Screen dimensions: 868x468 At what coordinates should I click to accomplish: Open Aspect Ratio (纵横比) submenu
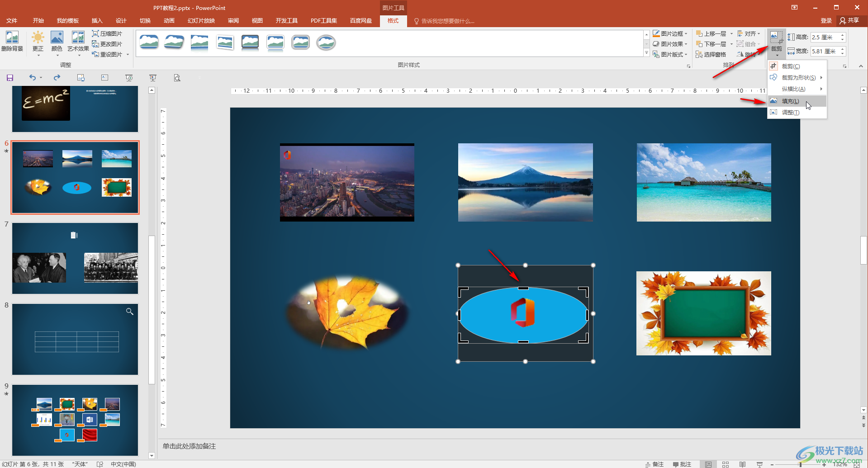point(797,89)
